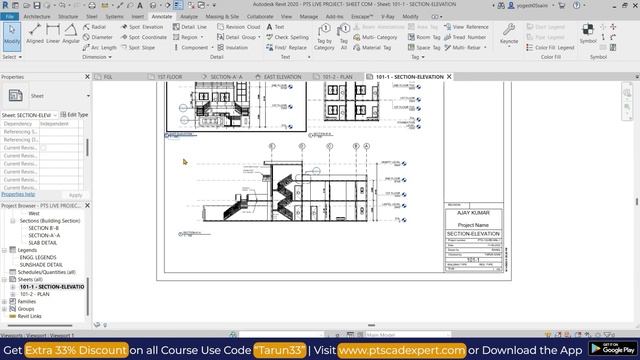Select ENGG. LEGENDS in Project Browser
The image size is (640, 360).
38,258
